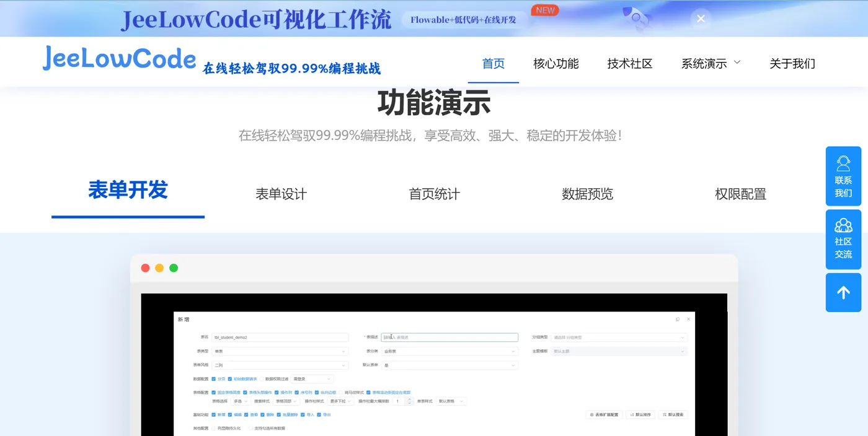Click the red dot on the mock window
Viewport: 868px width, 436px height.
click(x=145, y=268)
